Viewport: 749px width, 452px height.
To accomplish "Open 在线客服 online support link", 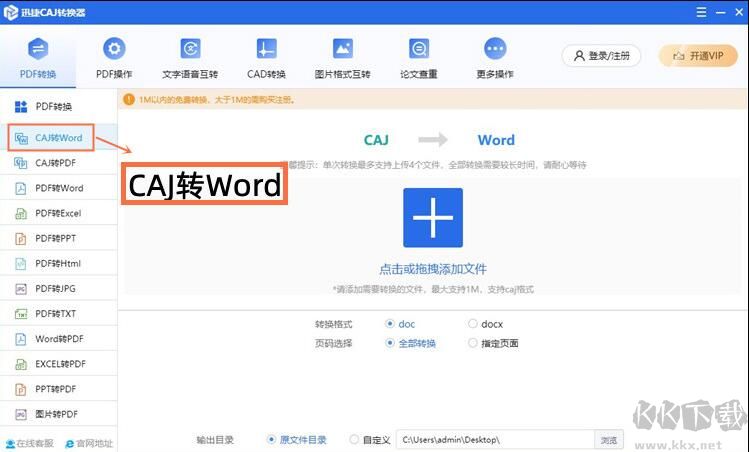I will pyautogui.click(x=30, y=443).
